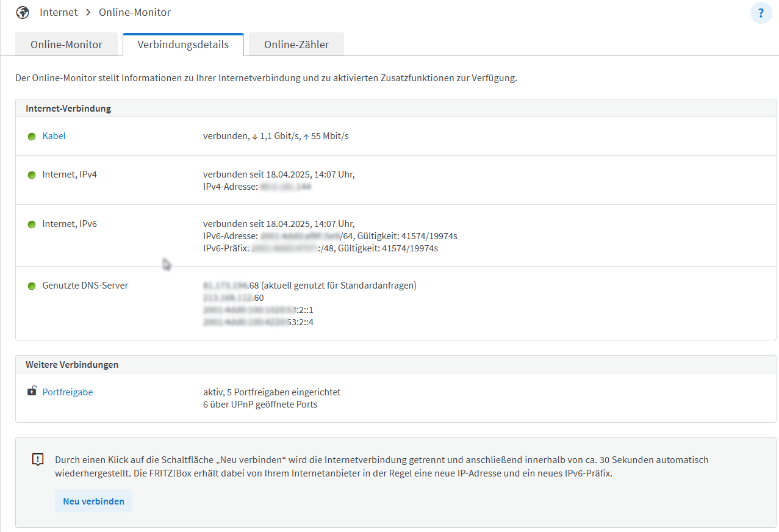Click the Kabel status 'verbunden, 1,1 Gbit/s' text
This screenshot has width=779, height=532.
(276, 136)
